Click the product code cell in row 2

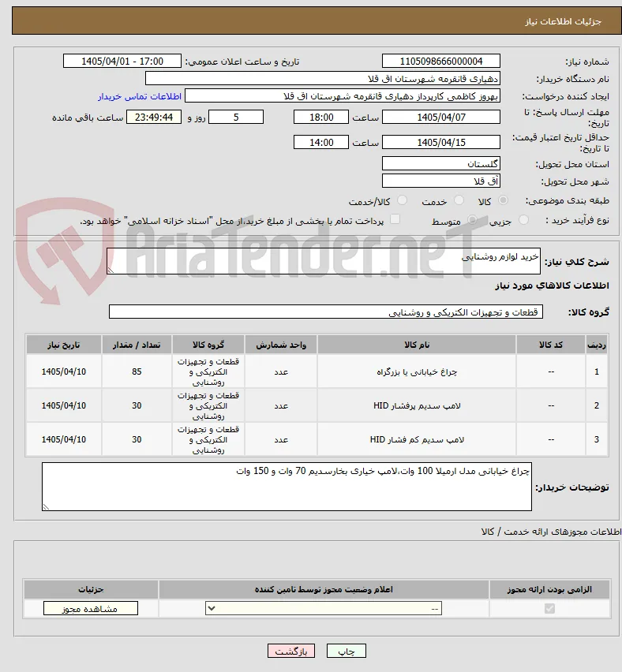coord(551,406)
